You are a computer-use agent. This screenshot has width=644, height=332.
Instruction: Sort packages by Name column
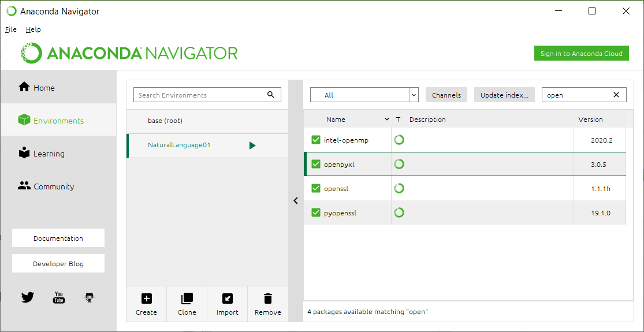(349, 120)
